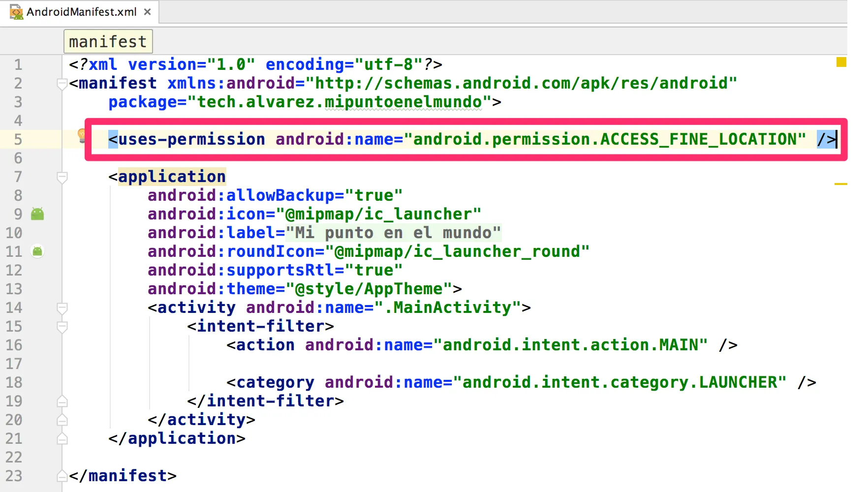
Task: Click the package name tech.alvarez.mipuntoenelmundo
Action: click(x=339, y=102)
